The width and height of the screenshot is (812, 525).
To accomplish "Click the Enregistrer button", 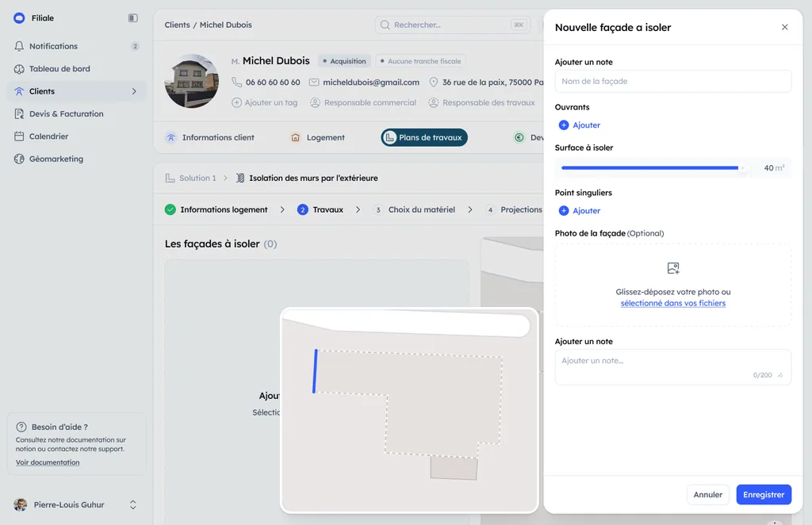I will 764,494.
